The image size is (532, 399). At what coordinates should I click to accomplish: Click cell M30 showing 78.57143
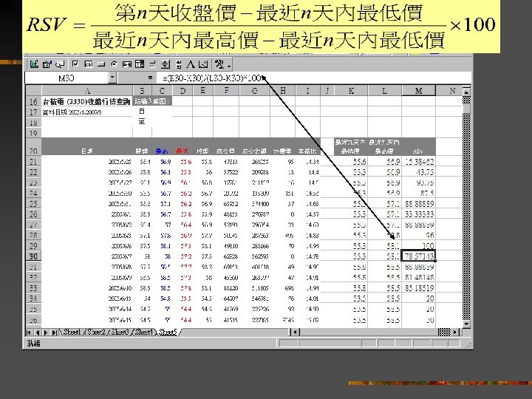418,256
